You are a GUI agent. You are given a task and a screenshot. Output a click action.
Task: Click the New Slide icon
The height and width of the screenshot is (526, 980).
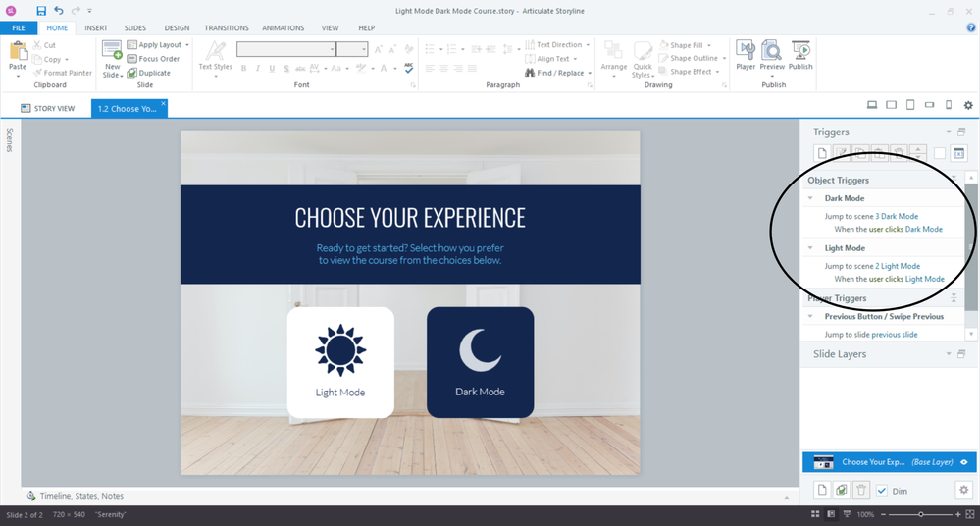tap(112, 51)
